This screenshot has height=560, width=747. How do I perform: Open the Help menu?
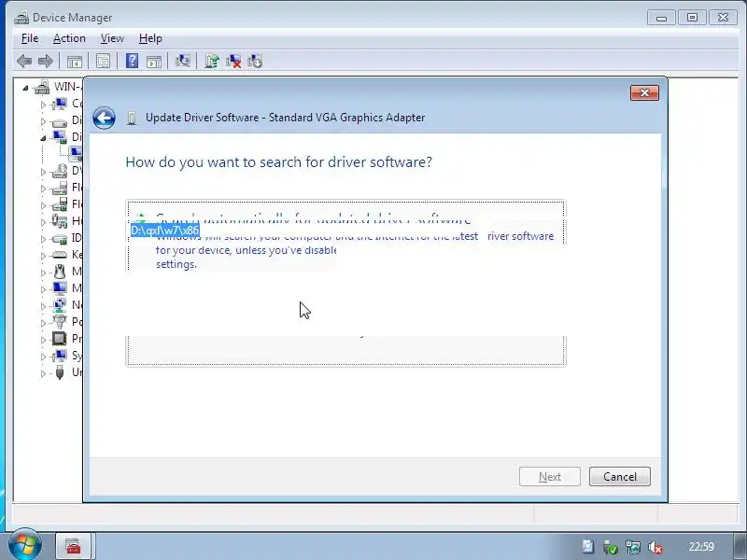pos(150,38)
